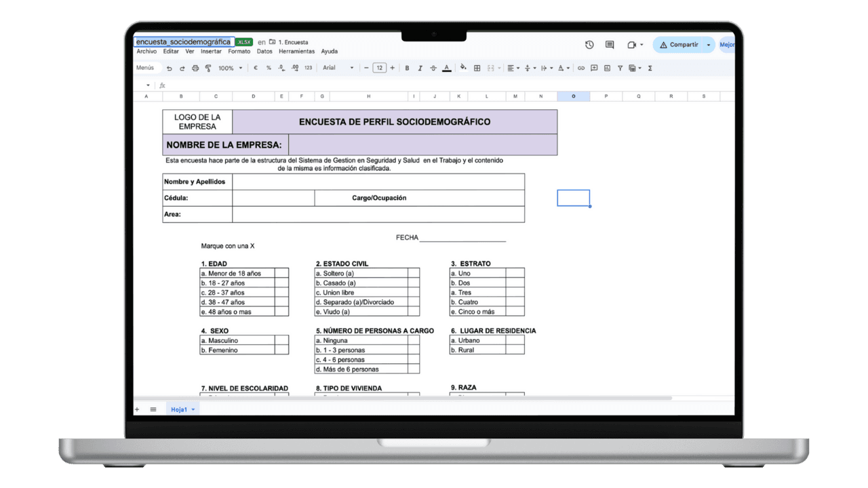
Task: Insert a link
Action: (x=581, y=68)
